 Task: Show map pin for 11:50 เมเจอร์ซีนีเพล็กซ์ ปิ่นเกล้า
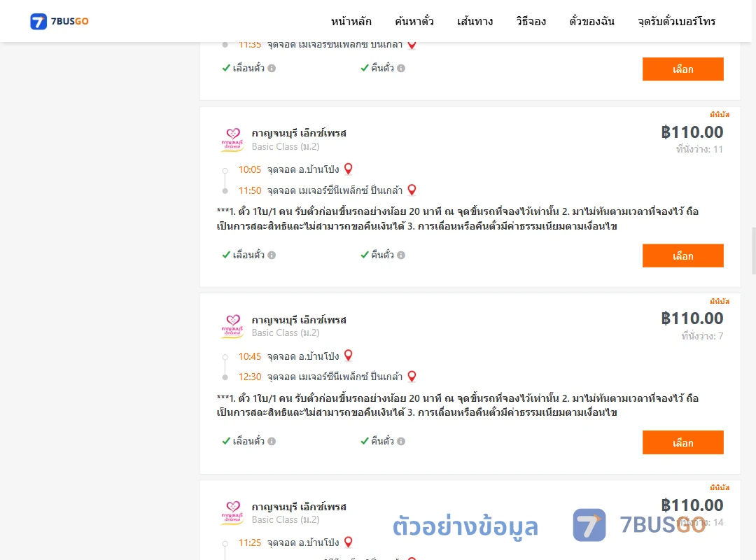click(x=412, y=190)
